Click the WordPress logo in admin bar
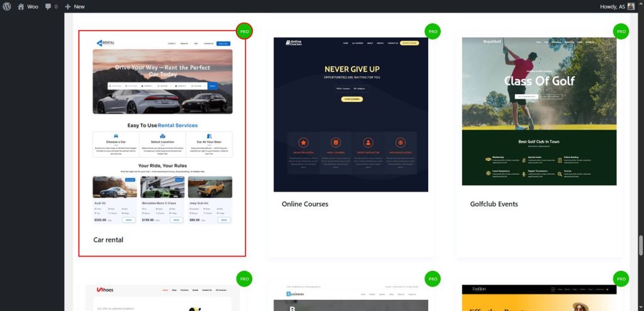644x311 pixels. (6, 6)
